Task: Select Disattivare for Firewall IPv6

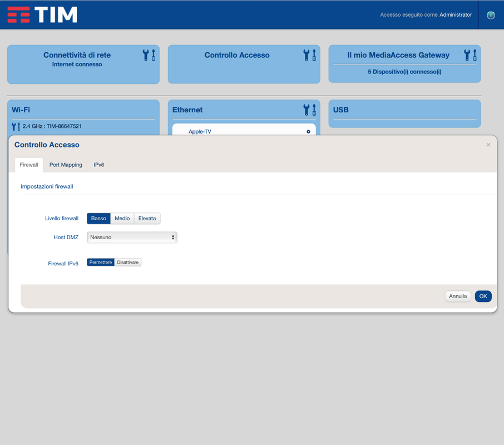Action: (127, 263)
